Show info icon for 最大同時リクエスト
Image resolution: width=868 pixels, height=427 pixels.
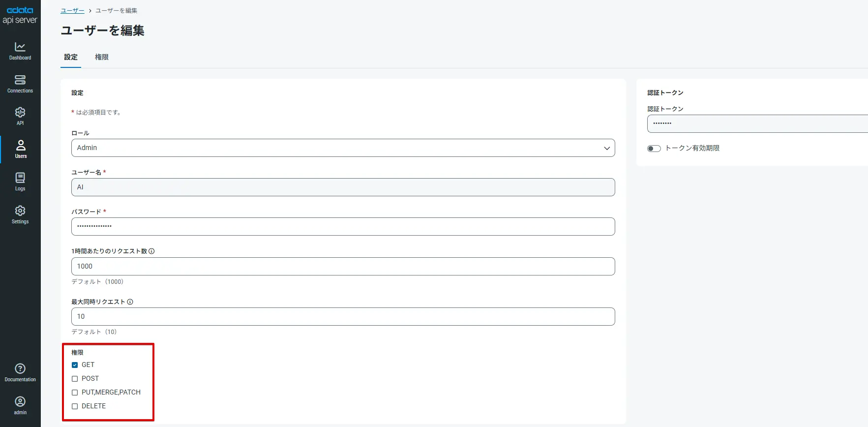(130, 302)
